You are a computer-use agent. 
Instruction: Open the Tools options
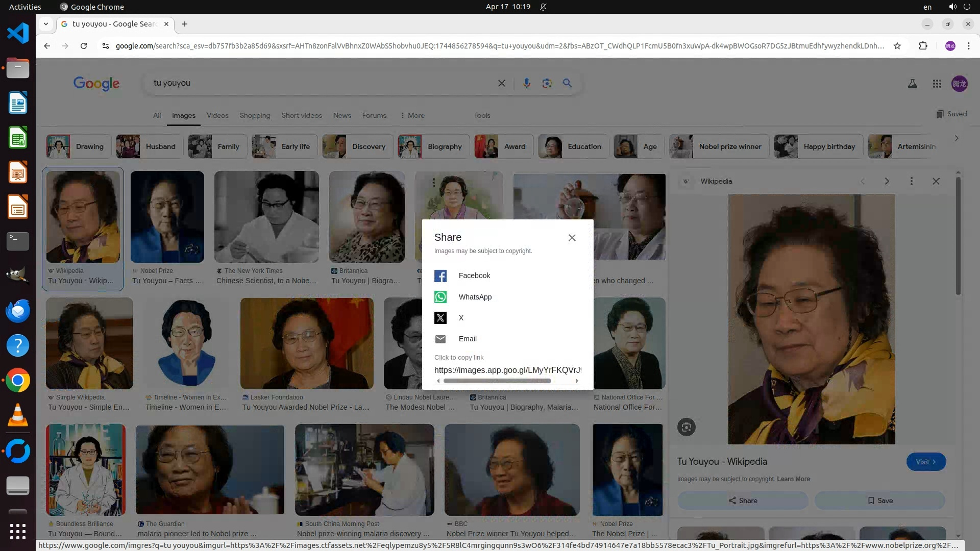tap(481, 116)
